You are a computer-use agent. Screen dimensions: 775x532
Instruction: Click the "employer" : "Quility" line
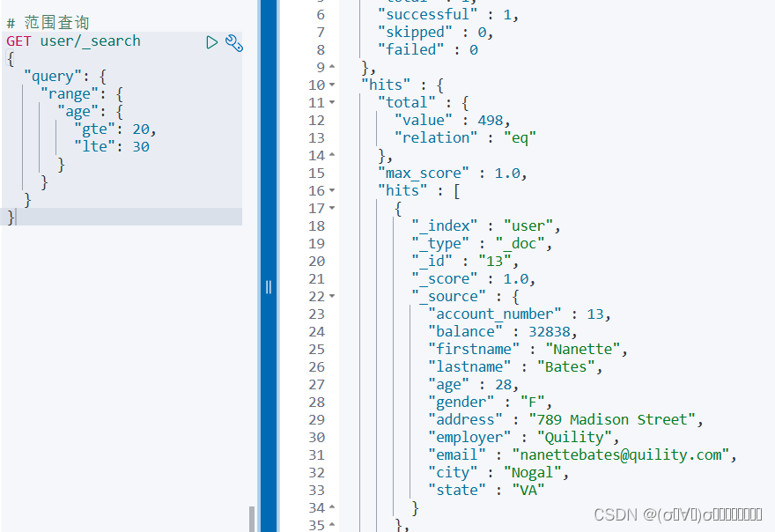click(x=524, y=438)
